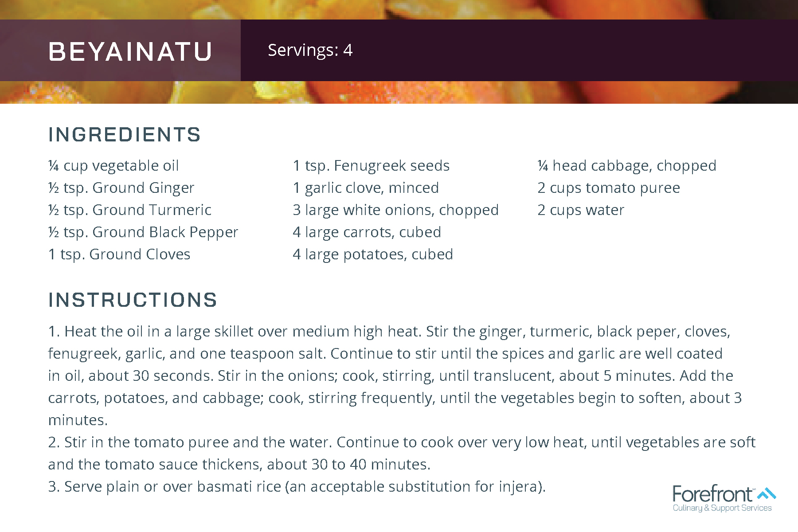Click 4 large carrots, cubed
Screen dimensions: 798x532
[367, 232]
